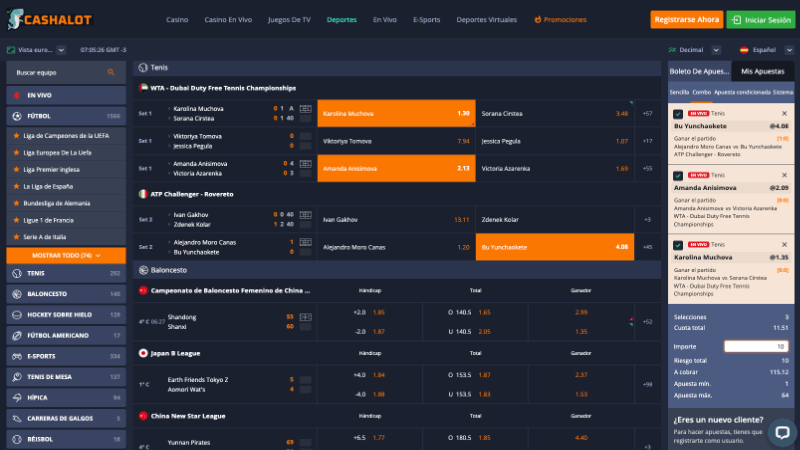
Task: Click Registrarse Ahora button
Action: click(x=686, y=19)
